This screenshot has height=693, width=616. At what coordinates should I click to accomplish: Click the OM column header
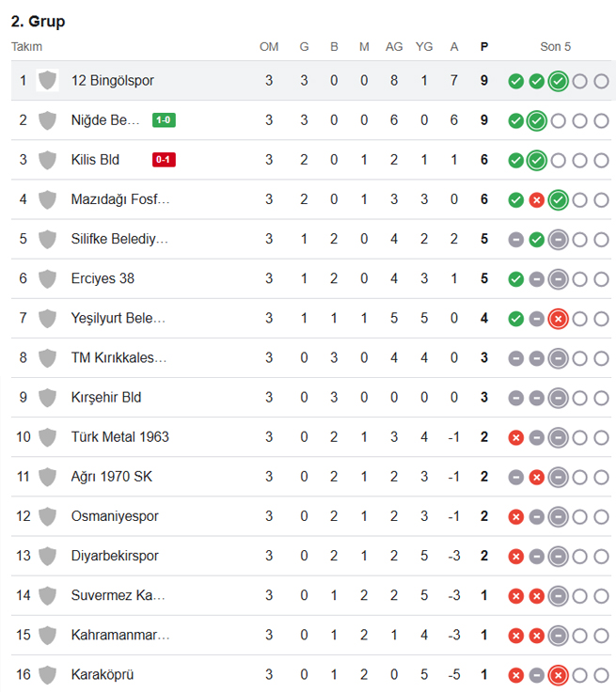(269, 47)
